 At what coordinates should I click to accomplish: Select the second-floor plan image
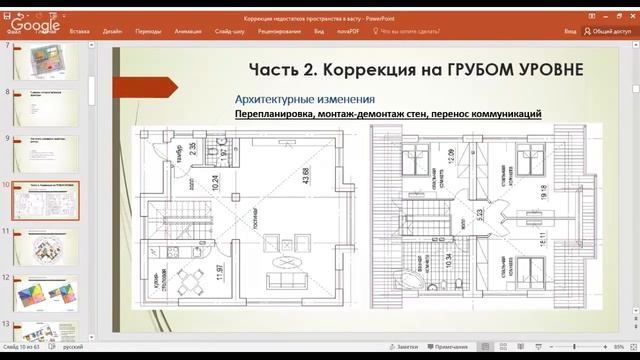point(486,217)
